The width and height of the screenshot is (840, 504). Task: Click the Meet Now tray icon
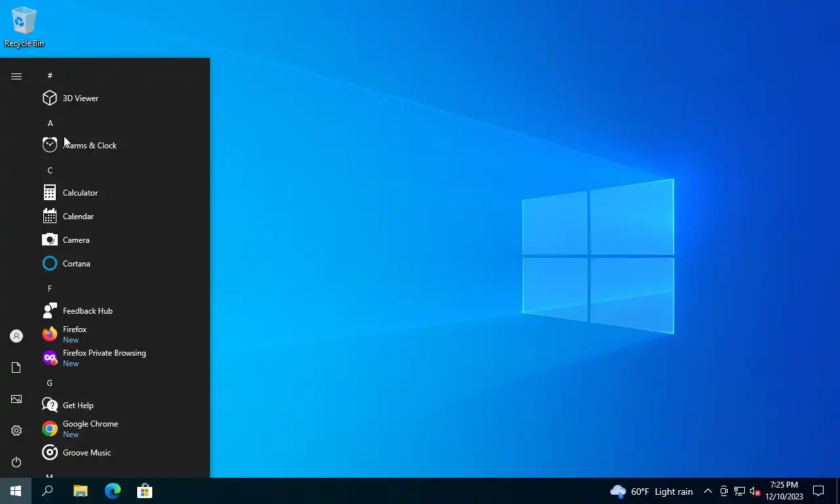(x=724, y=491)
